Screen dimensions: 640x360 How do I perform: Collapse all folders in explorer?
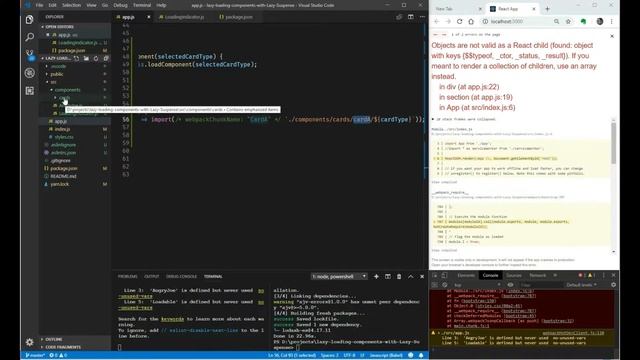point(106,58)
